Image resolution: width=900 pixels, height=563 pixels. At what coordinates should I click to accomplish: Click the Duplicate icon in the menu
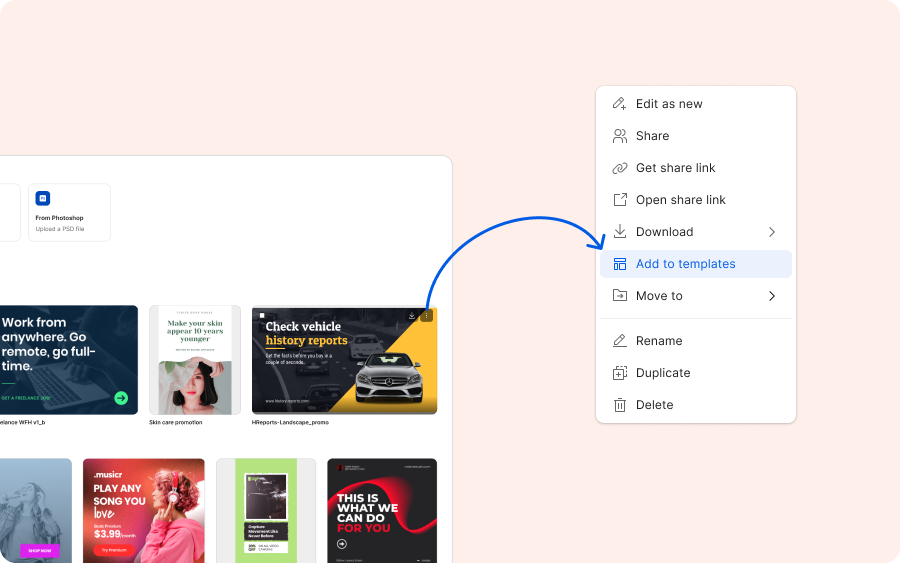619,373
